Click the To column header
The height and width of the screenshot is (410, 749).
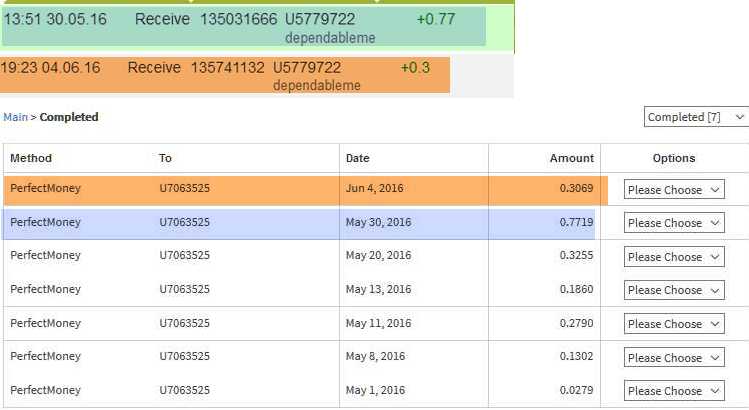click(165, 158)
